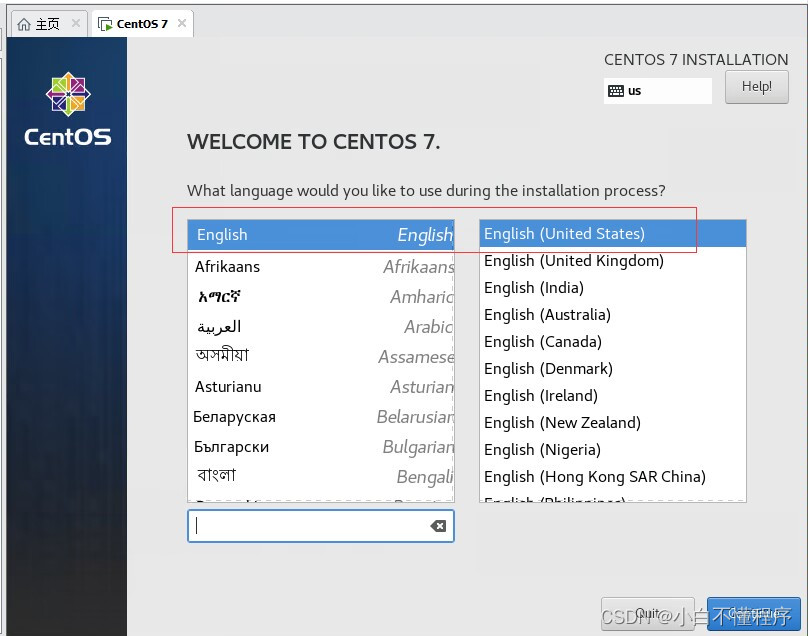Choose English (Canada) locale
Image resolution: width=808 pixels, height=636 pixels.
(x=613, y=342)
